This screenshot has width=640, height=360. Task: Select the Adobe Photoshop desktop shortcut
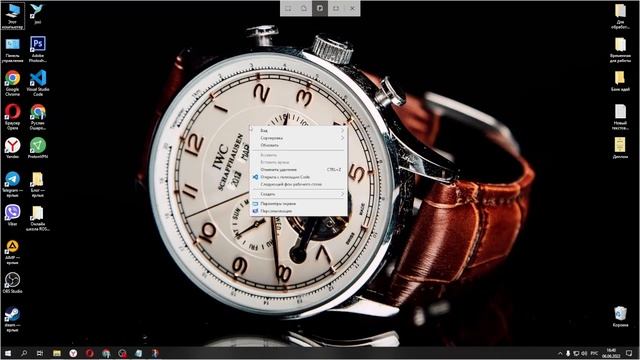click(38, 49)
